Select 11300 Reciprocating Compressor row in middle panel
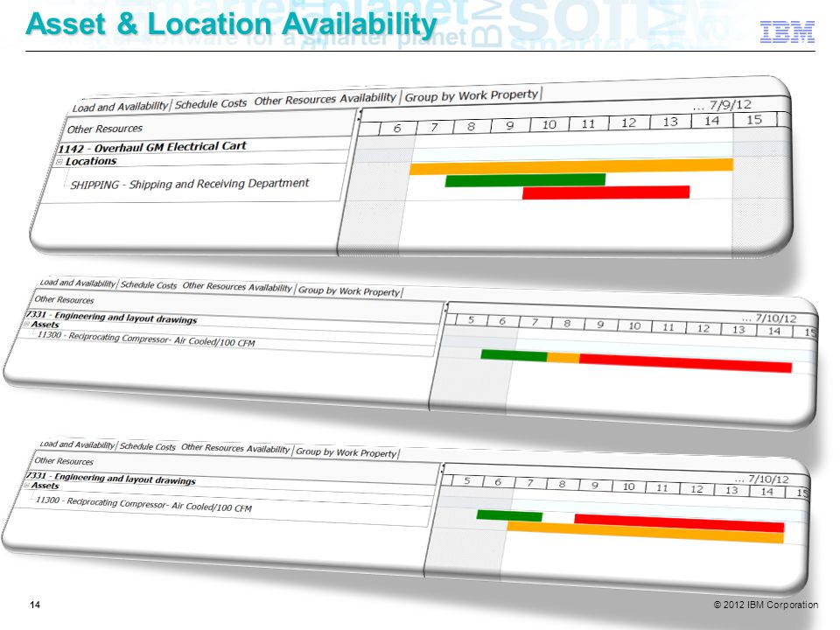Viewport: 840px width, 630px height. 146,339
